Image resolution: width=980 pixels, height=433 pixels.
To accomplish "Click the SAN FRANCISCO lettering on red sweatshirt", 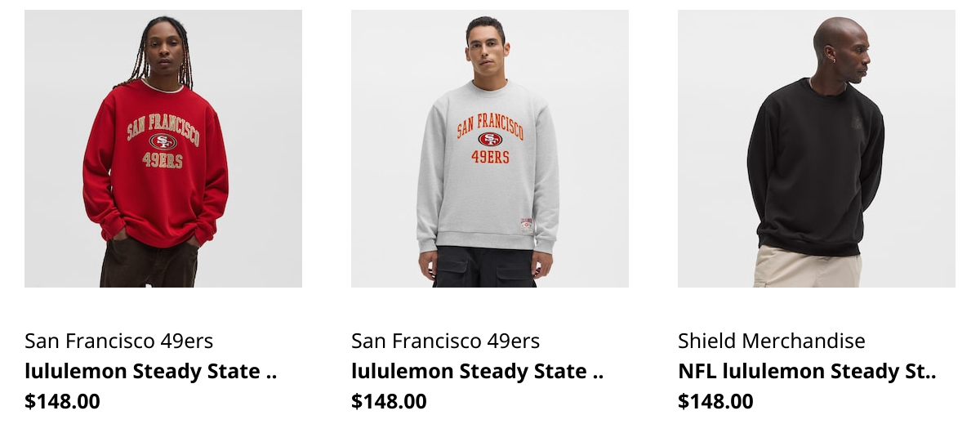I will 163,126.
